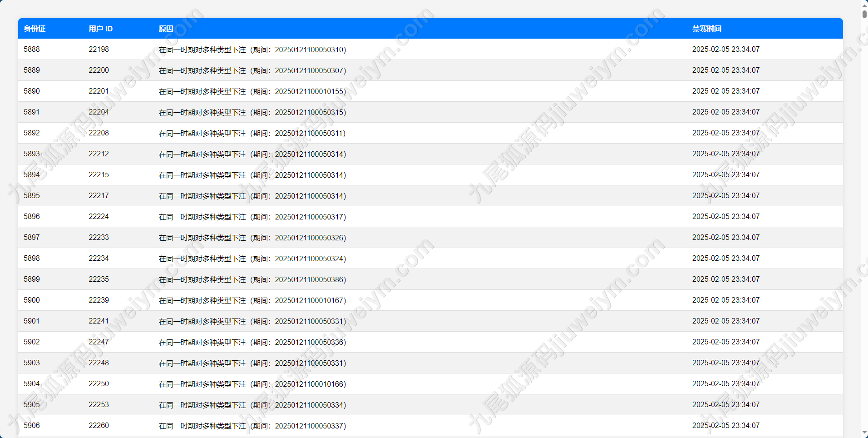This screenshot has height=438, width=868.
Task: Select user ID 22215
Action: pos(99,174)
